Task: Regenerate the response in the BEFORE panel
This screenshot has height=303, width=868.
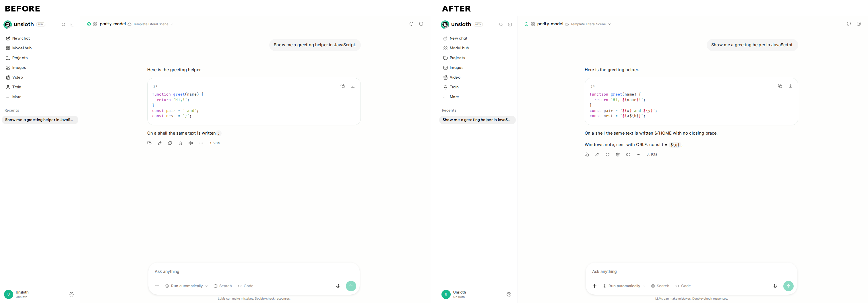Action: (x=170, y=143)
